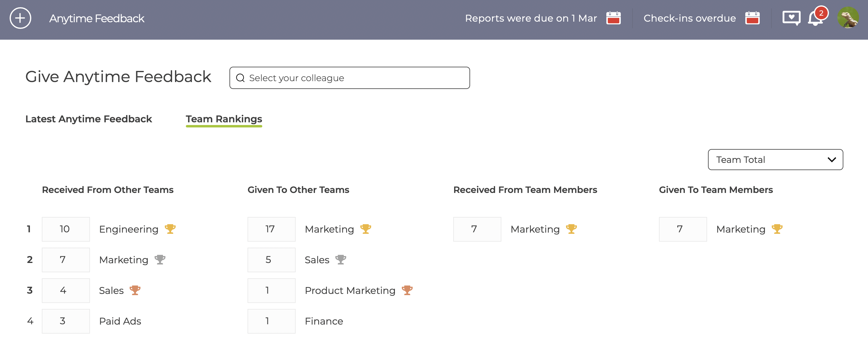This screenshot has height=342, width=868.
Task: Open Check-ins overdue link
Action: pos(689,18)
